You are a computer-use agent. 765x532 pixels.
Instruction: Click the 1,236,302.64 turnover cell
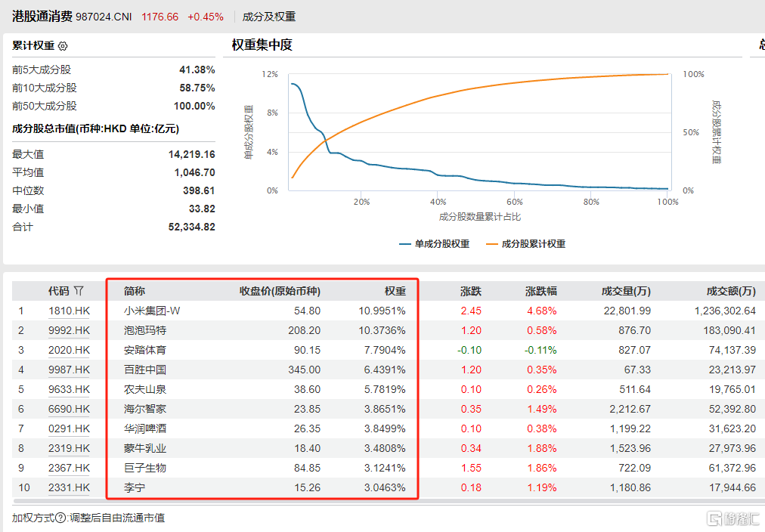[x=725, y=311]
